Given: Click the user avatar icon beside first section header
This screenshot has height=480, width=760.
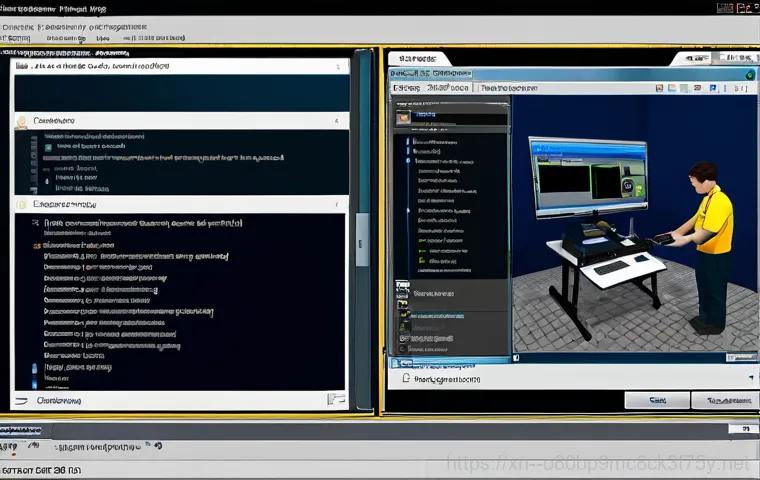Looking at the screenshot, I should (x=21, y=122).
